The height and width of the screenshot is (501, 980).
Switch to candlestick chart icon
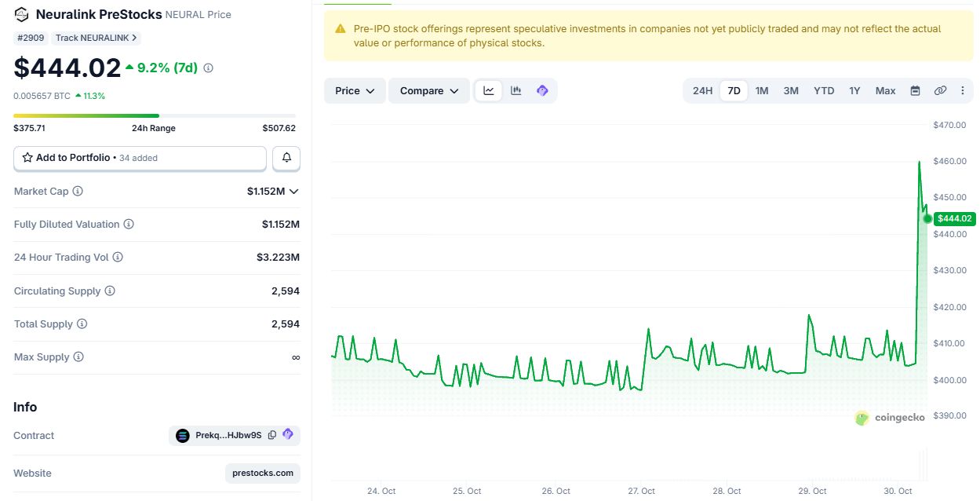point(516,91)
